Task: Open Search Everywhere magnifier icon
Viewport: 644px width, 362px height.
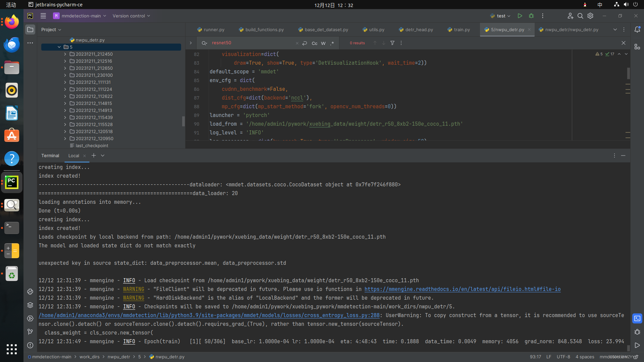Action: pyautogui.click(x=580, y=16)
